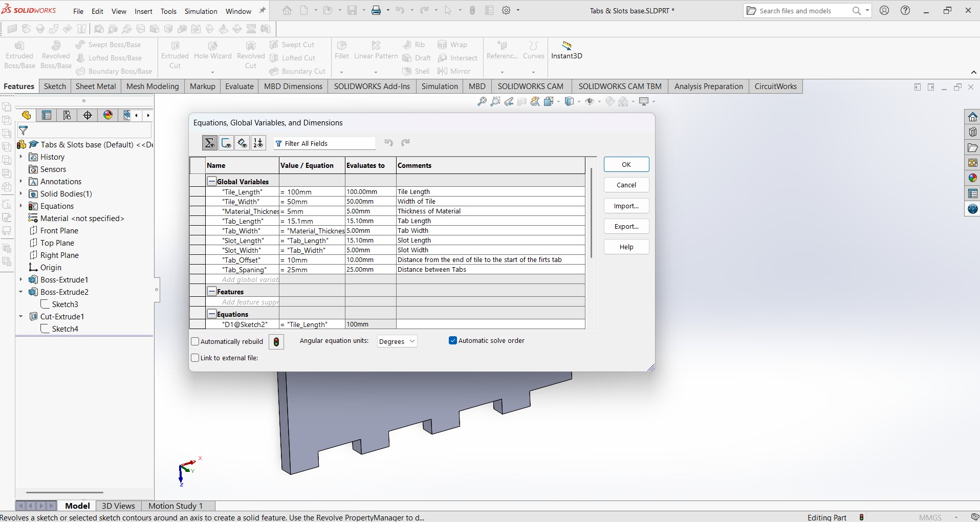Switch to Ordered View icon
This screenshot has width=980, height=522.
pyautogui.click(x=258, y=143)
